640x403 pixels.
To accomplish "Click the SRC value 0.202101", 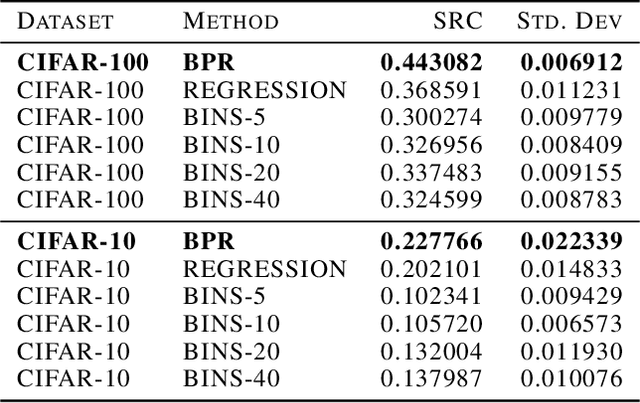I will tap(431, 268).
